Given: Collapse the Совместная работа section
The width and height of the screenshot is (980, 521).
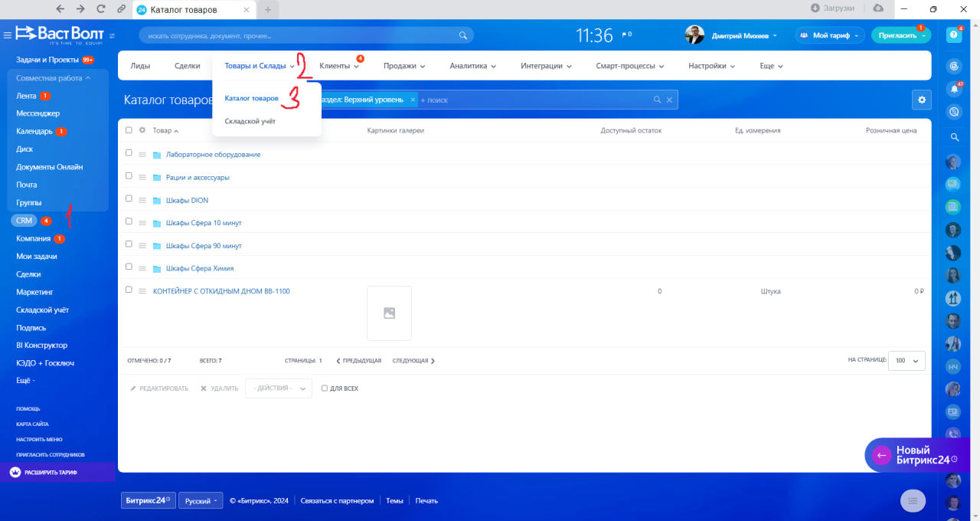Looking at the screenshot, I should (54, 78).
